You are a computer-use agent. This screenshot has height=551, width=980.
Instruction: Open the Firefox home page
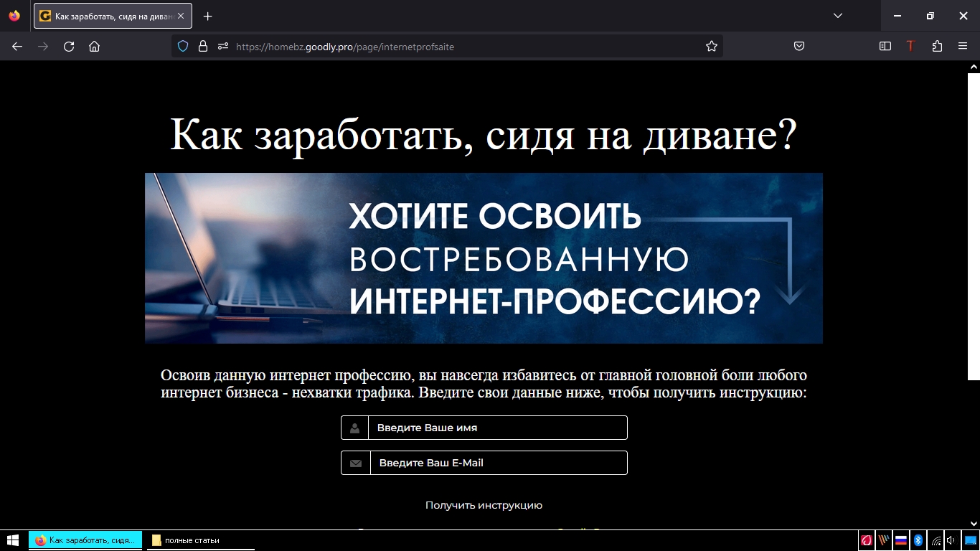[94, 47]
